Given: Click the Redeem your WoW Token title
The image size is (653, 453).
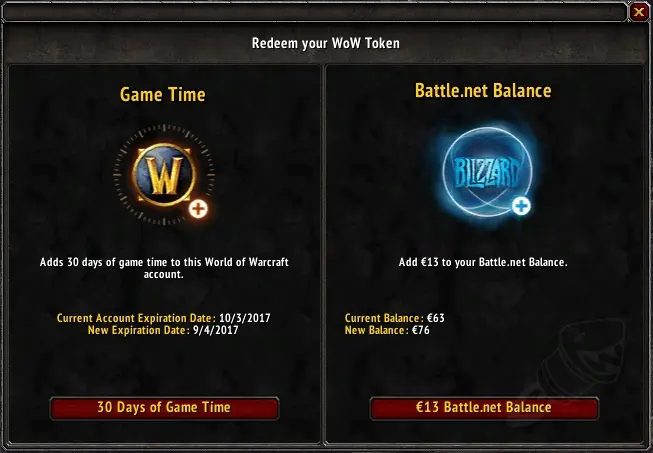Looking at the screenshot, I should tap(326, 43).
